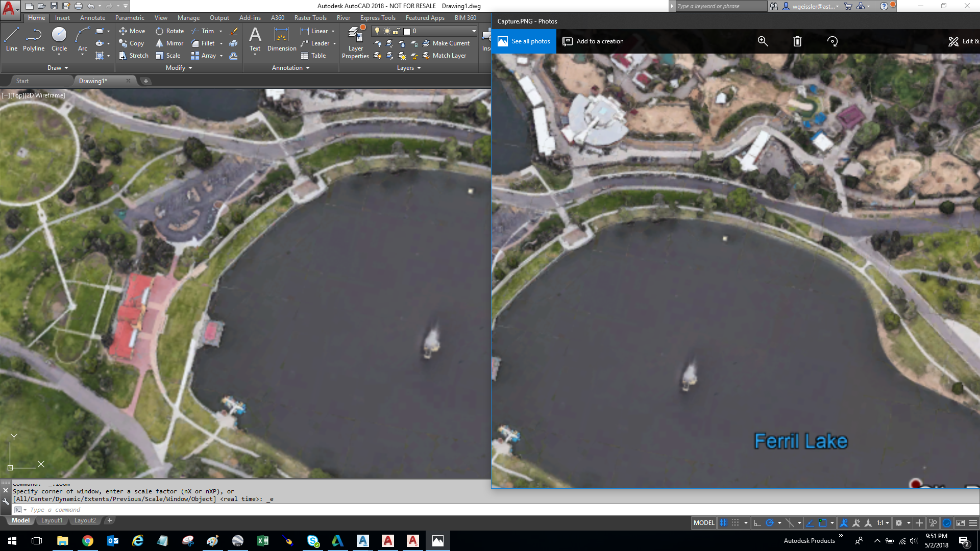This screenshot has width=980, height=551.
Task: Switch to the Annotate ribbon tab
Action: click(92, 18)
